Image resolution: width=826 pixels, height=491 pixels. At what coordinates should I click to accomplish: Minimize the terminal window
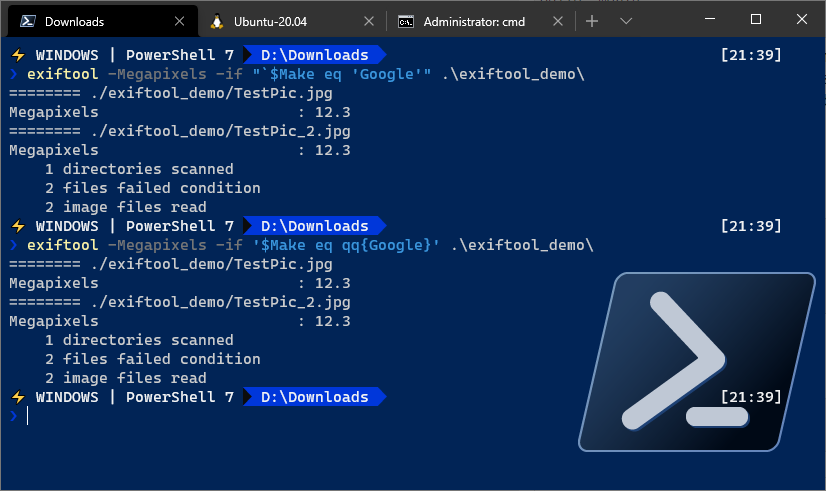point(710,19)
